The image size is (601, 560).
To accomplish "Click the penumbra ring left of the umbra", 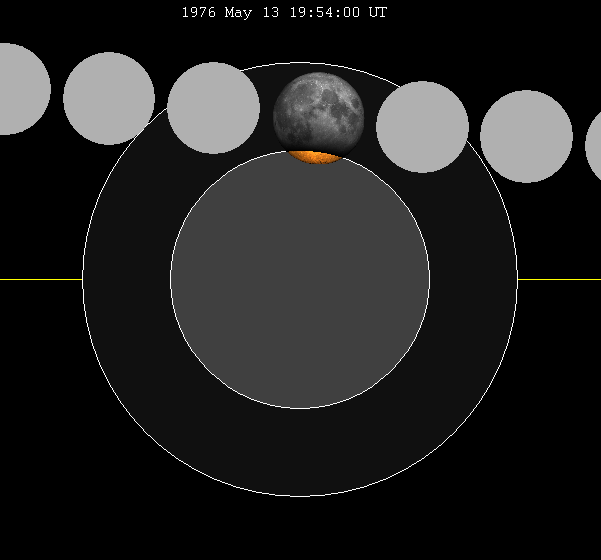I will [x=126, y=280].
